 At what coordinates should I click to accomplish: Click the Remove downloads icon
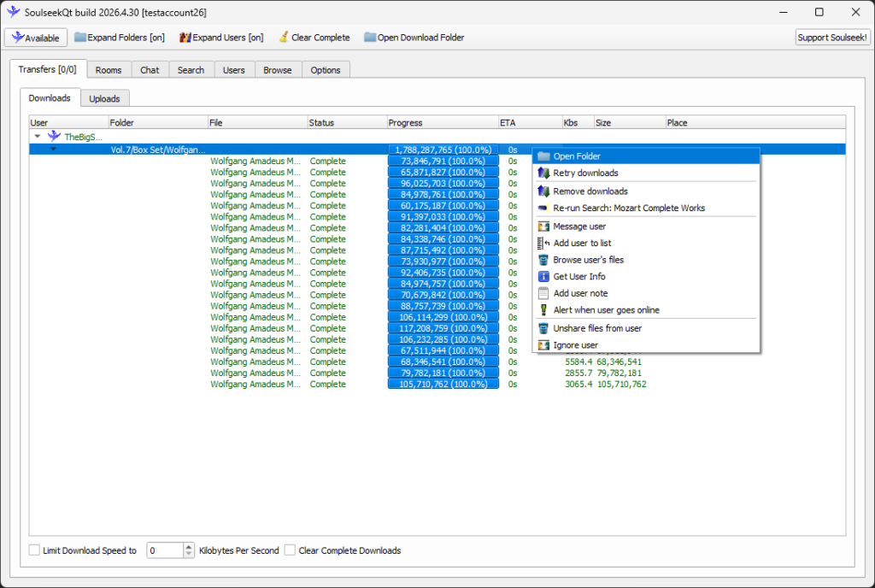(543, 191)
